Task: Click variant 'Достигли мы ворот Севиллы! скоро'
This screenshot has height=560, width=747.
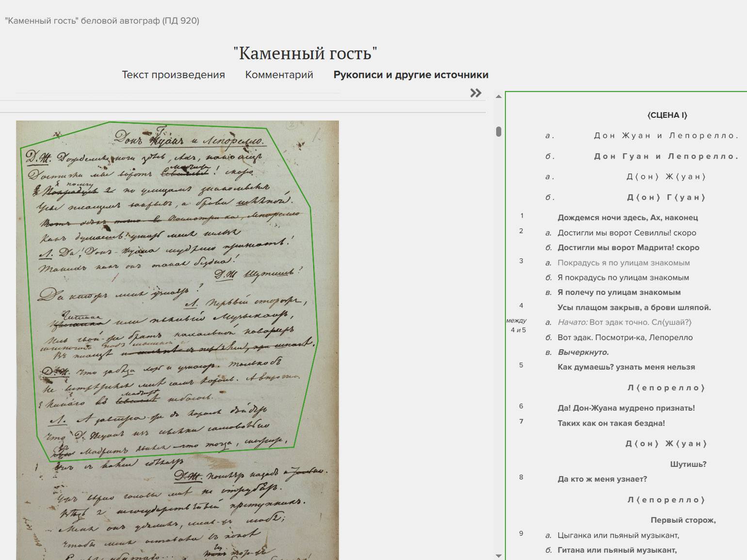Action: 626,233
